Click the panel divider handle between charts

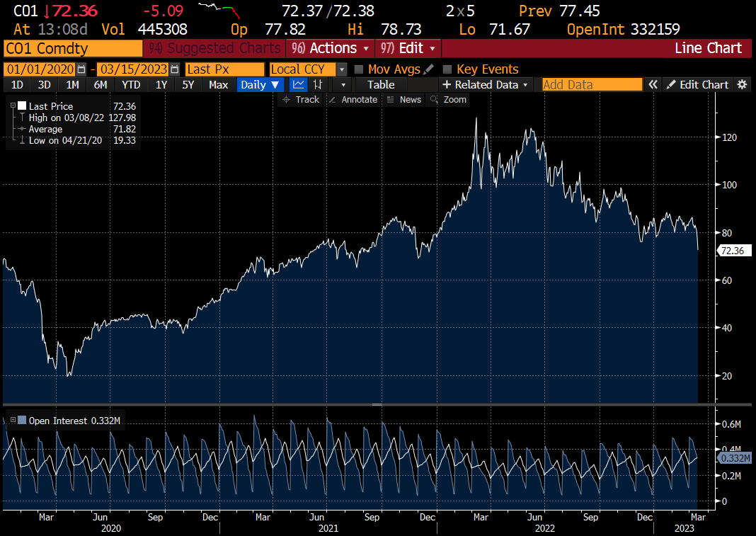pyautogui.click(x=377, y=405)
